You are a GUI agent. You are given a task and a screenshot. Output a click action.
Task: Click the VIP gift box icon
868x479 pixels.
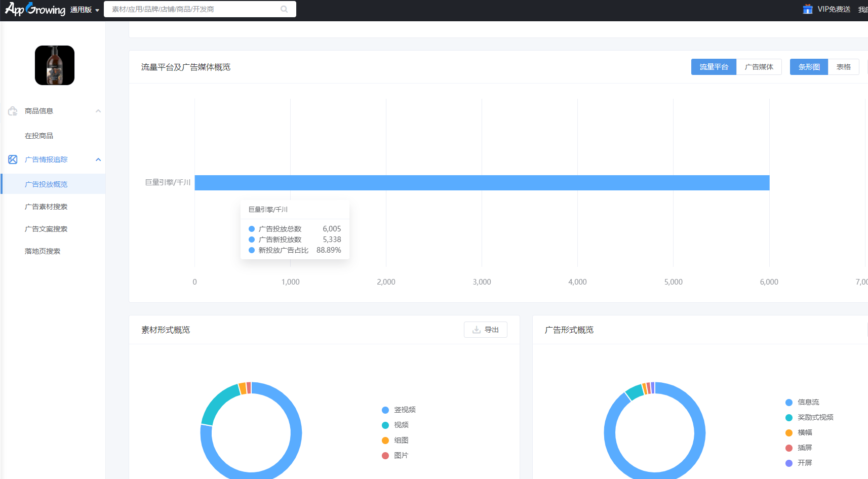(808, 9)
